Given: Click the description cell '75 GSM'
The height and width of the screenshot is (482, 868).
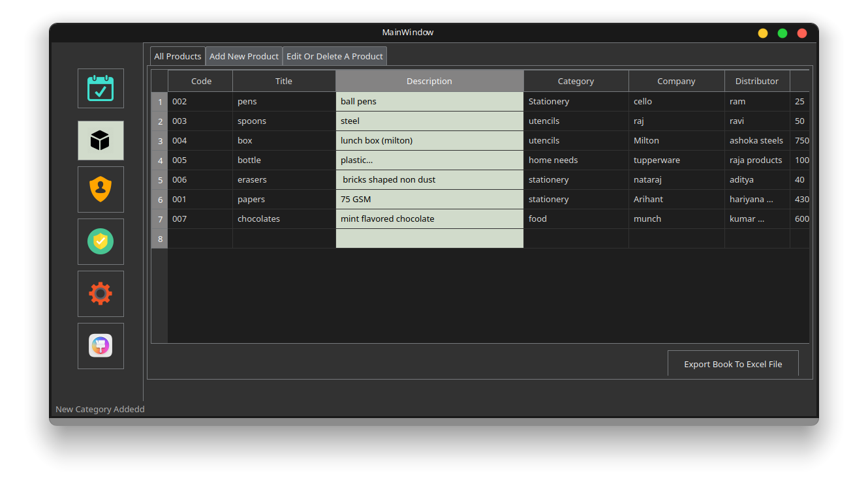Looking at the screenshot, I should coord(430,200).
